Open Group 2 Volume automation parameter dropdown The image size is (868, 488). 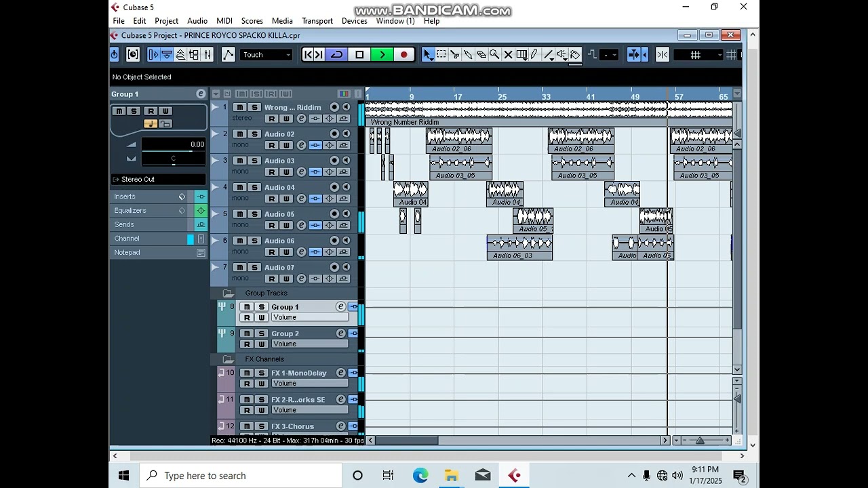click(x=310, y=344)
